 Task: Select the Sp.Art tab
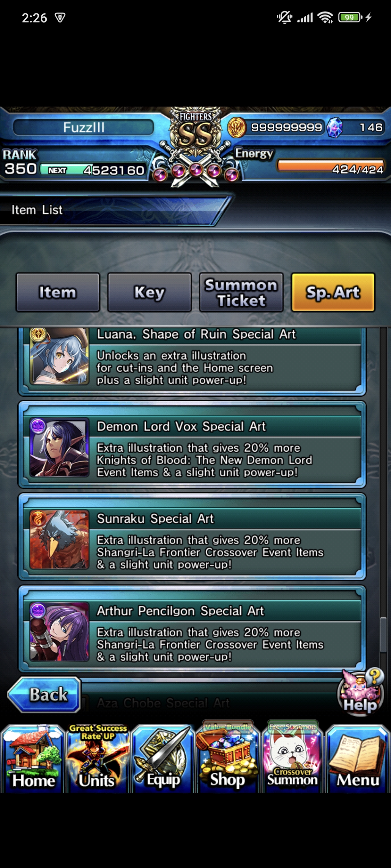tap(333, 292)
